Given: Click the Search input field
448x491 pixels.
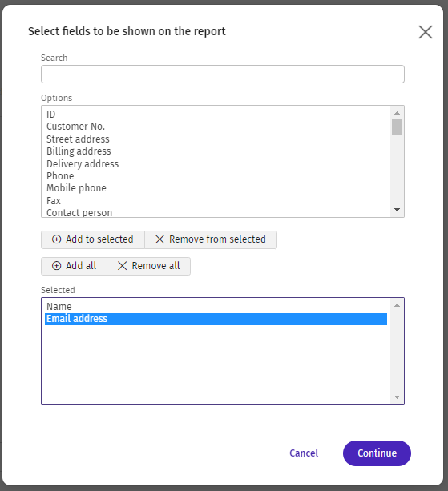Looking at the screenshot, I should pos(223,74).
